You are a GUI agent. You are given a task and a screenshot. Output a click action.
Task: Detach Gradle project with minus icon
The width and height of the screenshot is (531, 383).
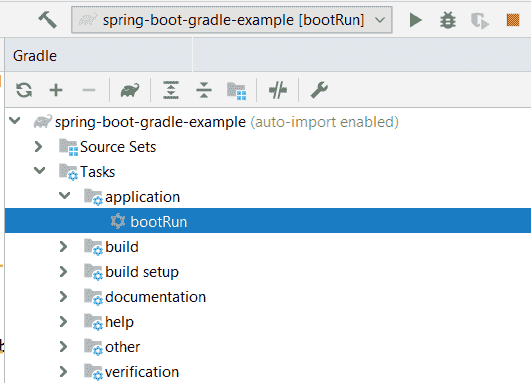click(89, 90)
